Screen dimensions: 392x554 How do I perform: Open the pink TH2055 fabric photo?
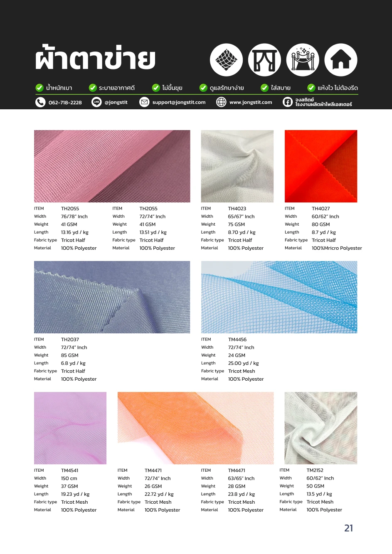coord(112,166)
